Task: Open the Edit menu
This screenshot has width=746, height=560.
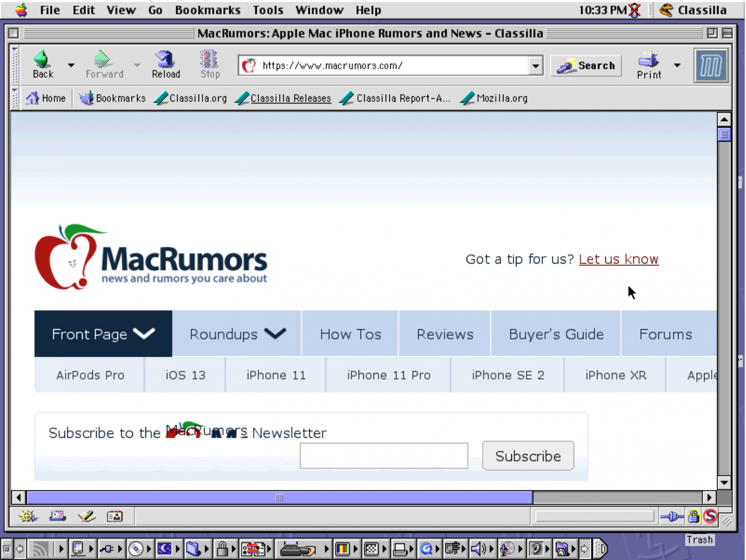Action: pos(84,10)
